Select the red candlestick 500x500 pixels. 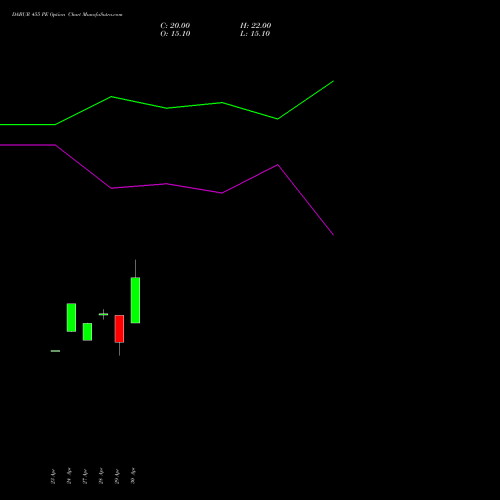click(x=119, y=329)
